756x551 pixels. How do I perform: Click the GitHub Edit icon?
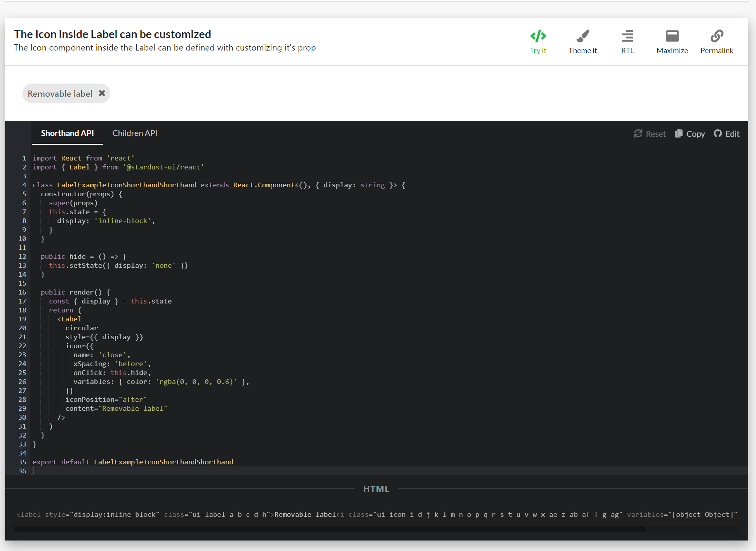point(718,134)
